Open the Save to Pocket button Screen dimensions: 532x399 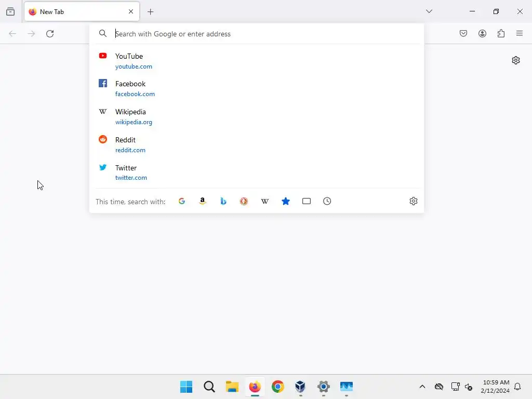pyautogui.click(x=463, y=33)
